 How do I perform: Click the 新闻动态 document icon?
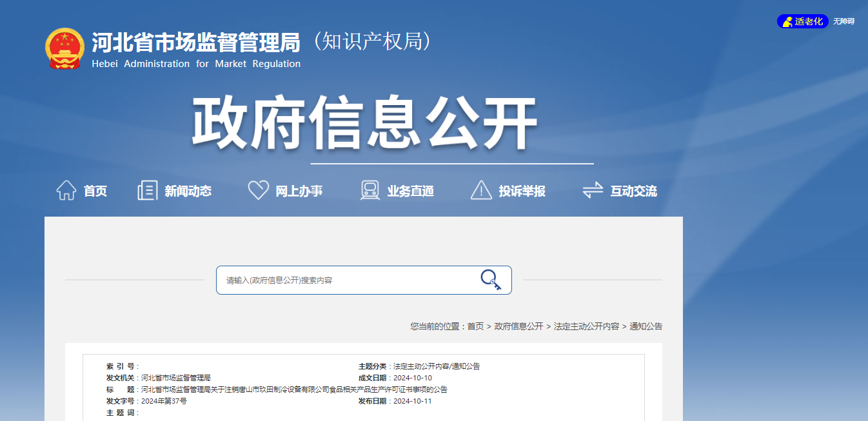point(147,190)
